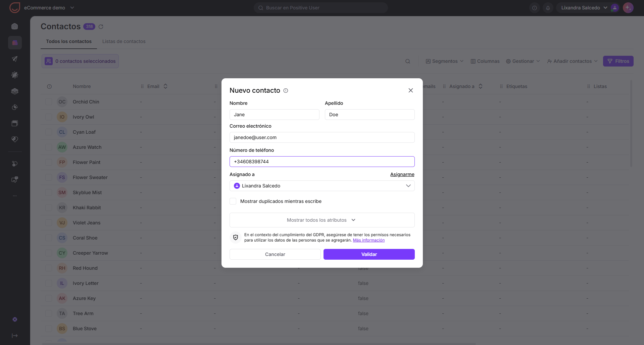The image size is (644, 345).
Task: Click the Correo electrónico input field
Action: pos(322,137)
